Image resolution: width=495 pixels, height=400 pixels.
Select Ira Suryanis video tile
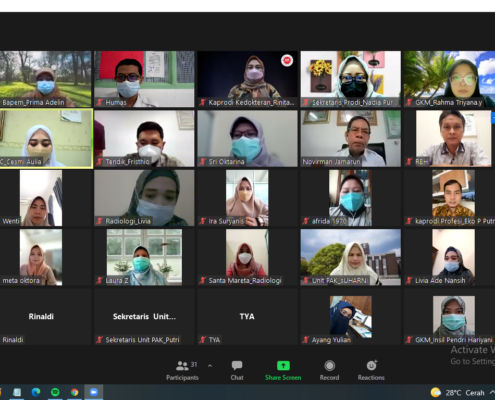tap(247, 198)
